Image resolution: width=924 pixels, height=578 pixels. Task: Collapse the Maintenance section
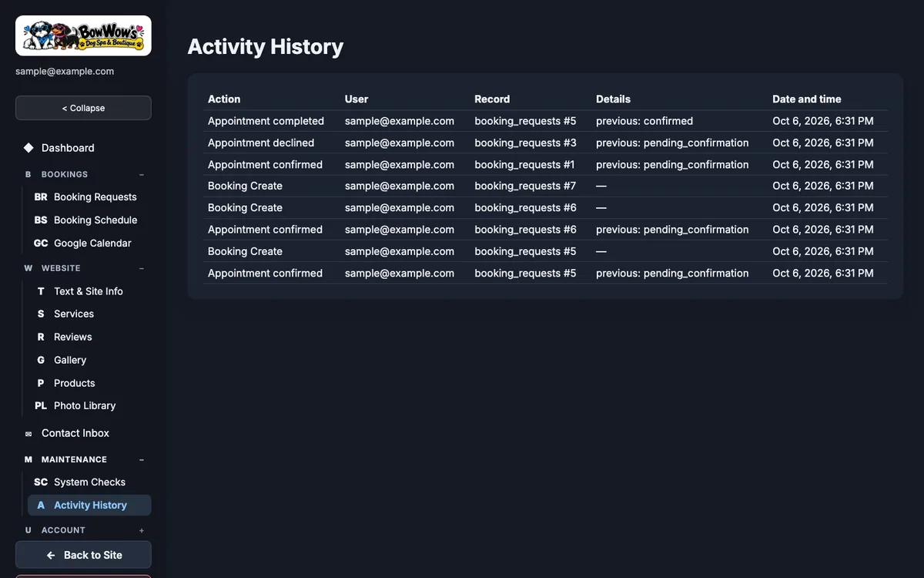142,459
